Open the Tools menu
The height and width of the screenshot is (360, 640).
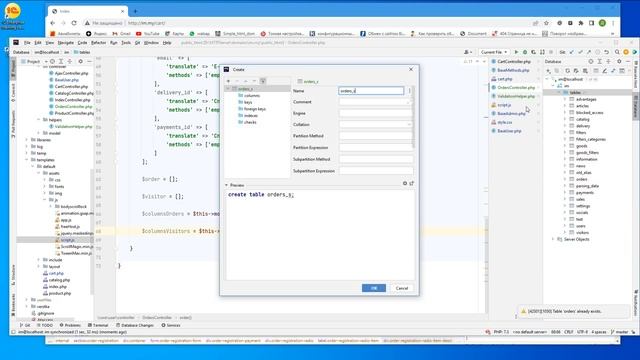pyautogui.click(x=126, y=42)
